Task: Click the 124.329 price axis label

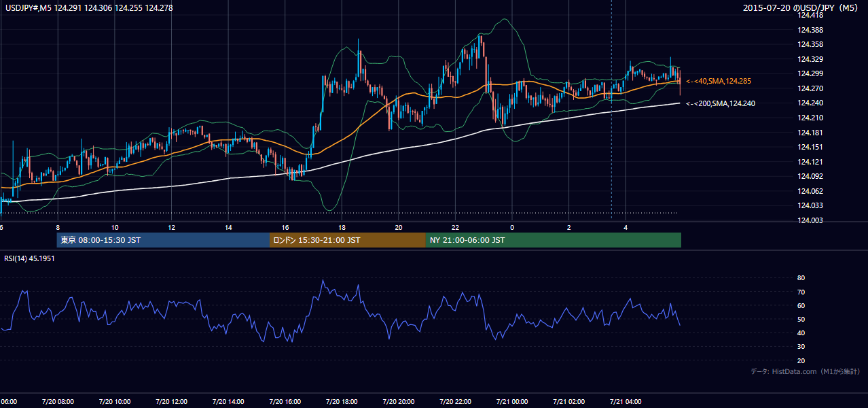Action: point(810,59)
